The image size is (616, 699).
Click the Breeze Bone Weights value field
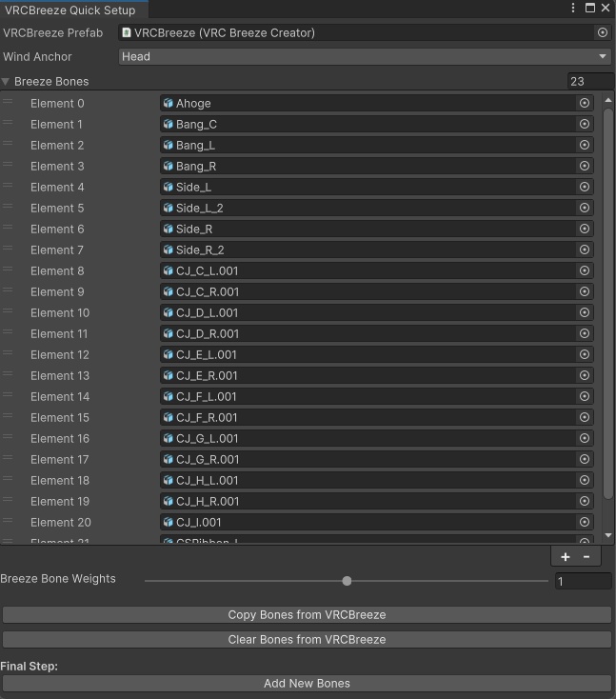point(583,581)
